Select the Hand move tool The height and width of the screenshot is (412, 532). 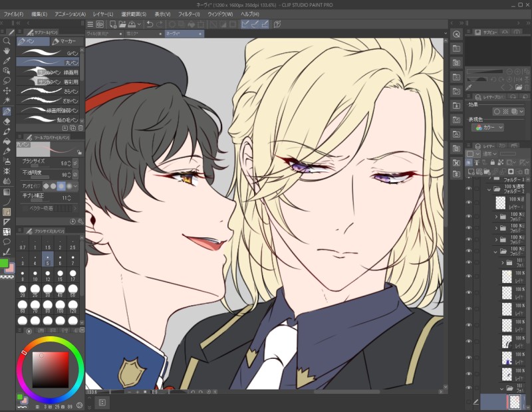(x=7, y=51)
